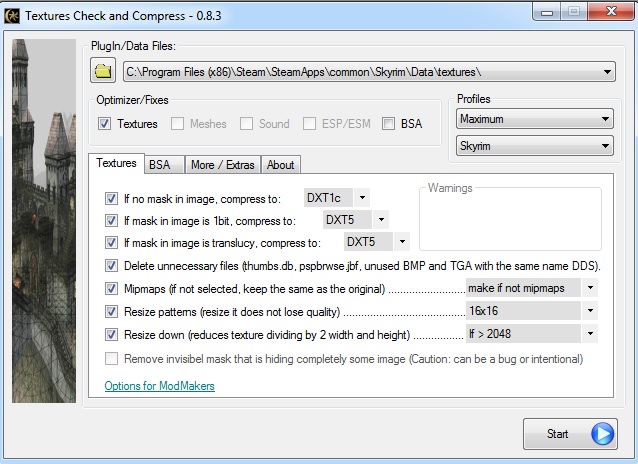Open the More / Extras tab
The image size is (638, 464).
pos(222,164)
